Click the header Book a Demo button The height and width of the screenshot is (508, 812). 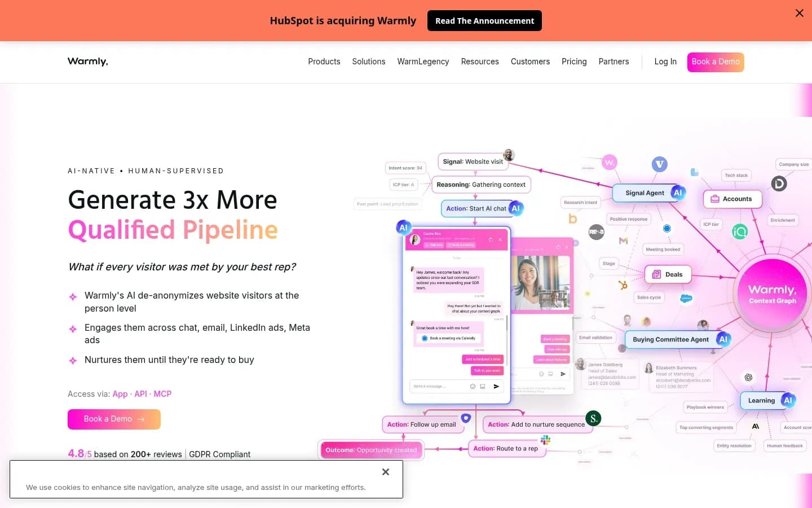click(x=716, y=62)
